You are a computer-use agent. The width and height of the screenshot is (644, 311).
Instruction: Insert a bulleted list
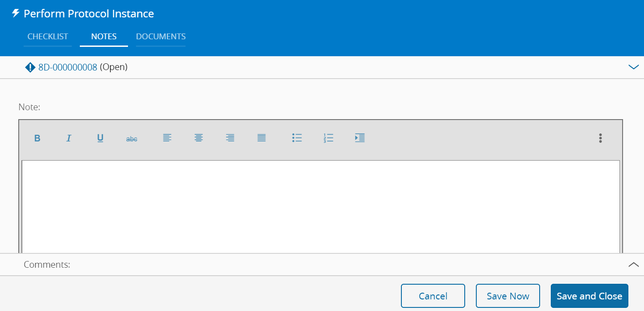[x=297, y=138]
